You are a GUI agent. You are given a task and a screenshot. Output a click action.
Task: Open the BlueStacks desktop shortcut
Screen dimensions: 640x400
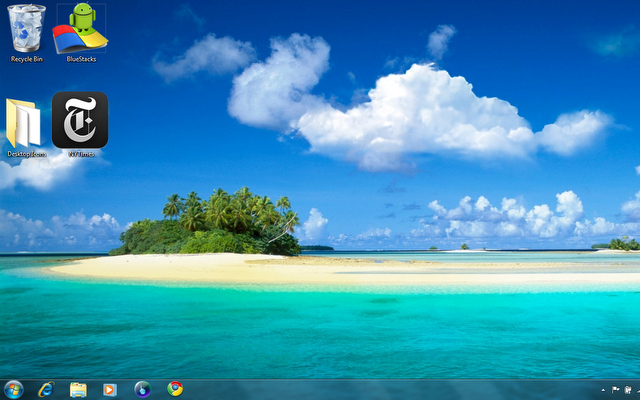pyautogui.click(x=81, y=27)
